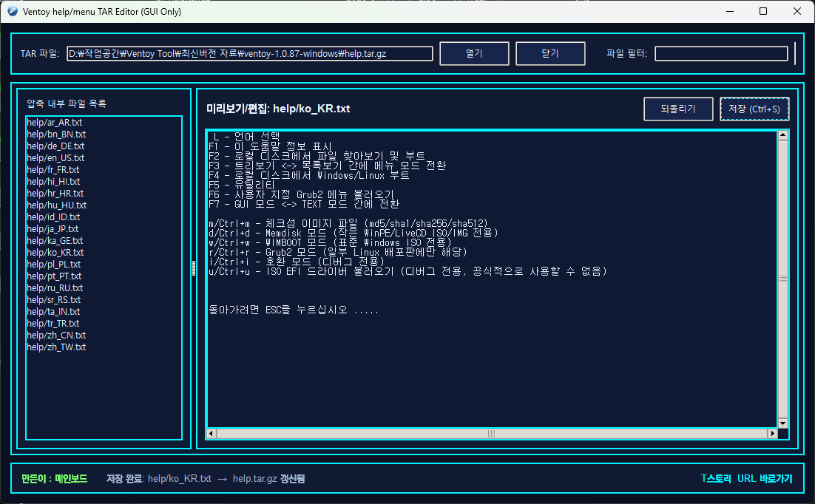815x504 pixels.
Task: Maximize the Ventoy TAR Editor window
Action: click(x=763, y=11)
